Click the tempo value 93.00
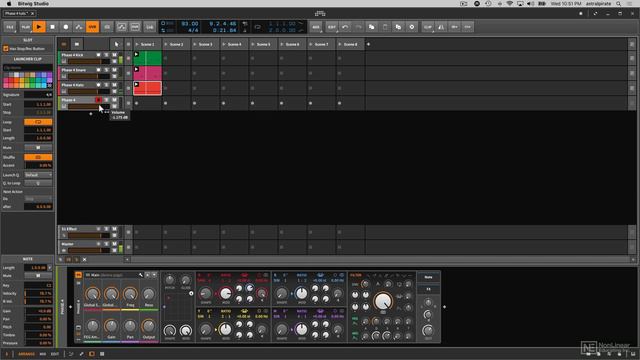 click(x=190, y=24)
